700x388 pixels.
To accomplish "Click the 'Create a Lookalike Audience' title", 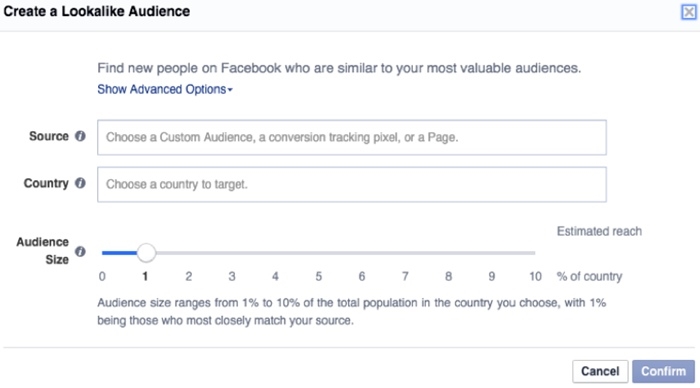I will (96, 11).
